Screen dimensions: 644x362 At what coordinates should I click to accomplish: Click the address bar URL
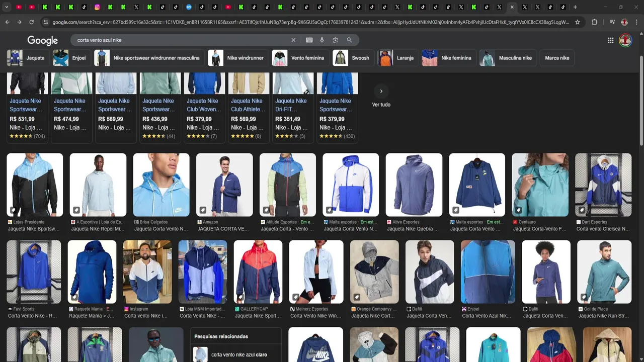pyautogui.click(x=310, y=22)
